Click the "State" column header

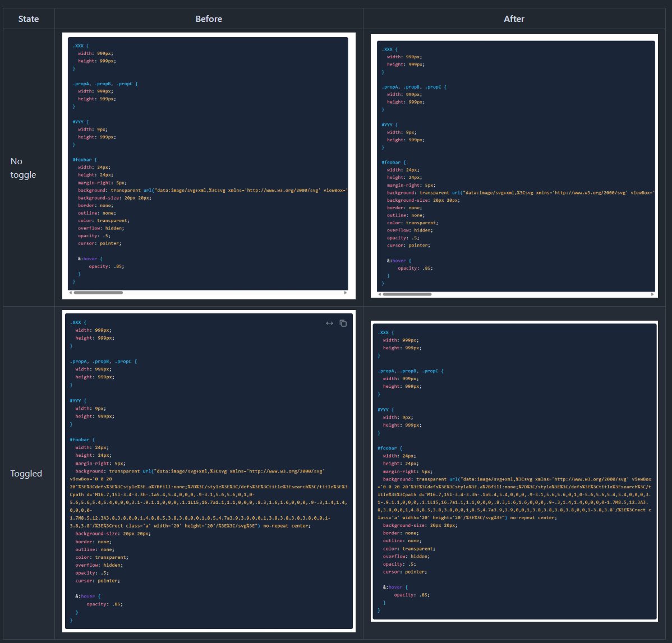(29, 19)
